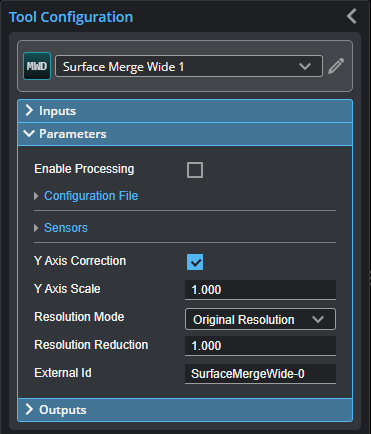
Task: Click the pencil rename icon
Action: click(x=336, y=66)
